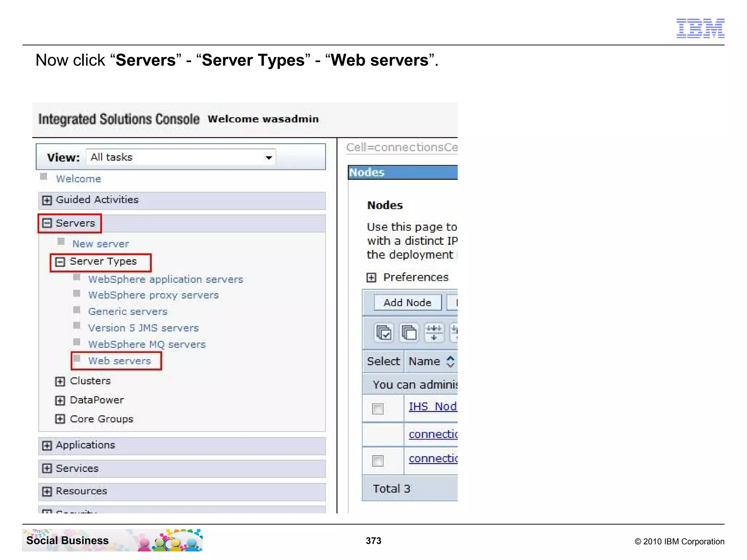This screenshot has width=747, height=560.
Task: Sort the table by the Name column arrows
Action: coord(450,361)
